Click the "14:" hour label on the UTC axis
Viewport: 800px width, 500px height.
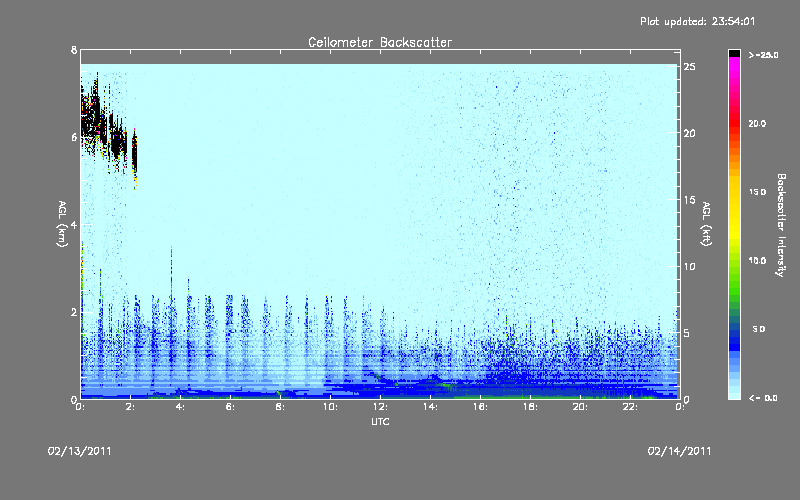click(430, 407)
